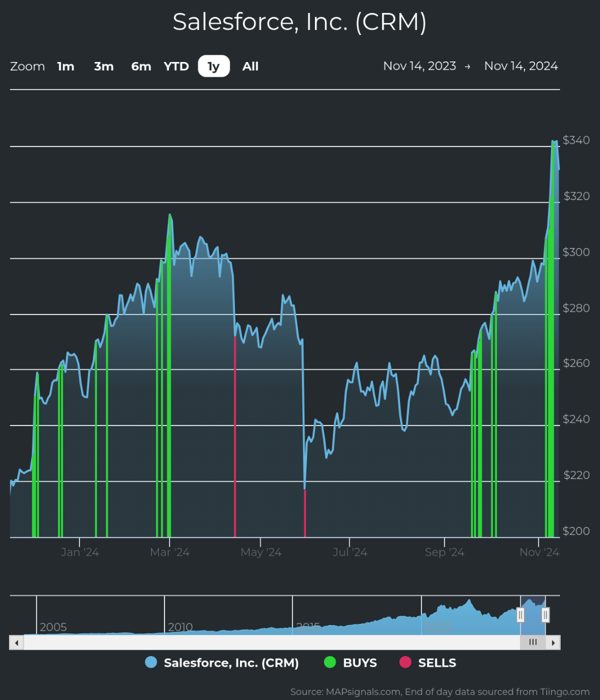Grab the left navigator range handle
Screen dimensions: 600x700
coord(521,614)
